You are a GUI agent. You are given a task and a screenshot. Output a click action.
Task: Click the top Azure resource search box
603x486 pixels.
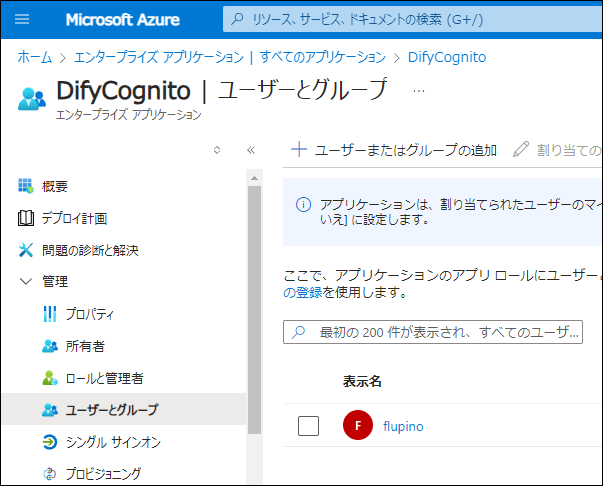tap(410, 20)
